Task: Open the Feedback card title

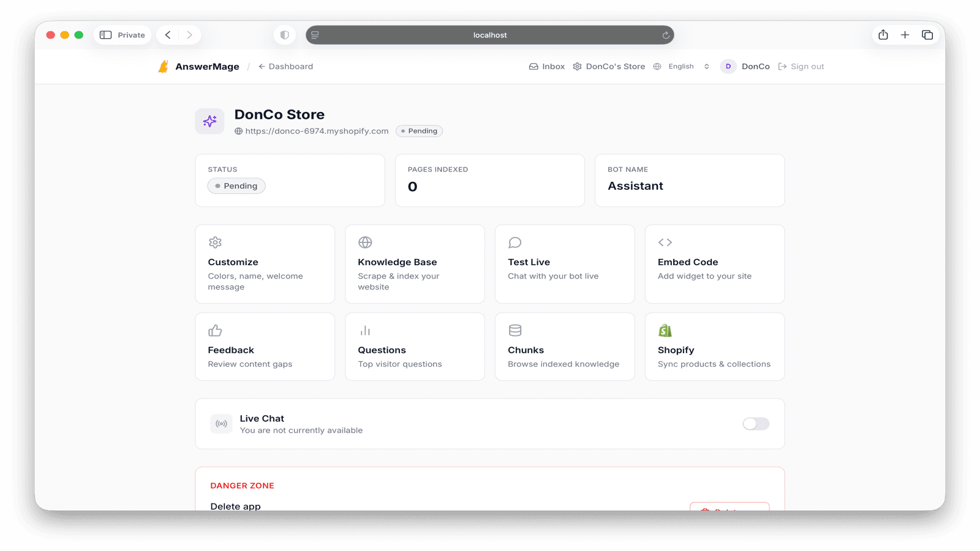Action: point(231,350)
